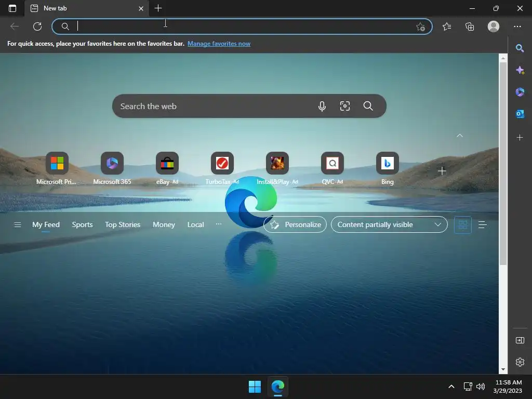The width and height of the screenshot is (532, 399).
Task: Open visual search camera icon
Action: click(345, 106)
